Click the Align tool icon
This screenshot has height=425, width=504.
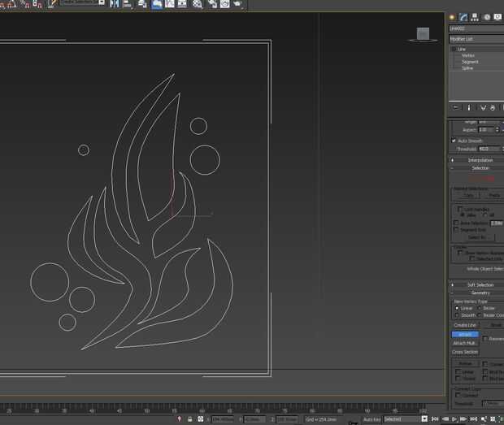pyautogui.click(x=127, y=3)
